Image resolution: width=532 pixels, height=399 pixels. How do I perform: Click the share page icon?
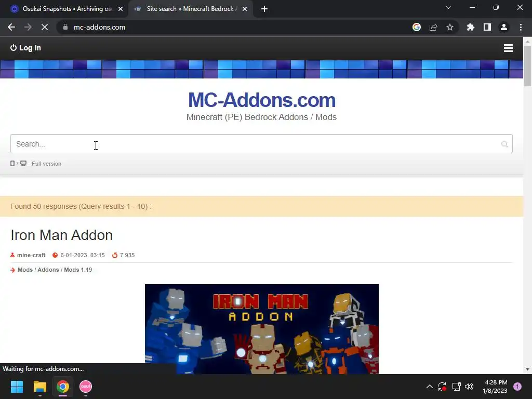tap(433, 27)
